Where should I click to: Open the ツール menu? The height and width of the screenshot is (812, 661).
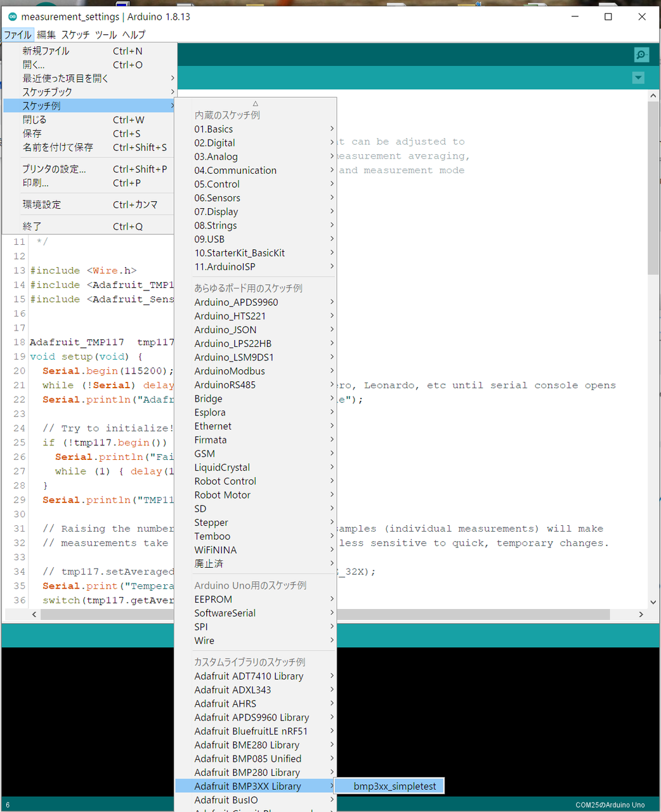pos(106,34)
